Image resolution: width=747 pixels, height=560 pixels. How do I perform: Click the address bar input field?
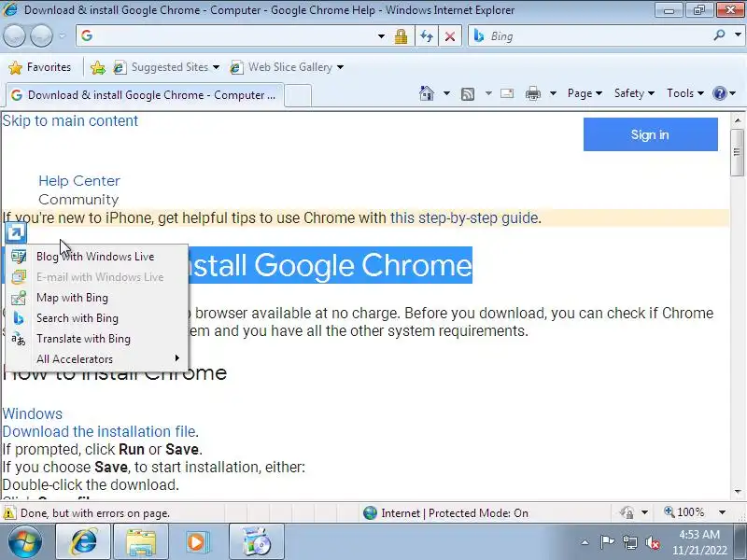point(229,35)
